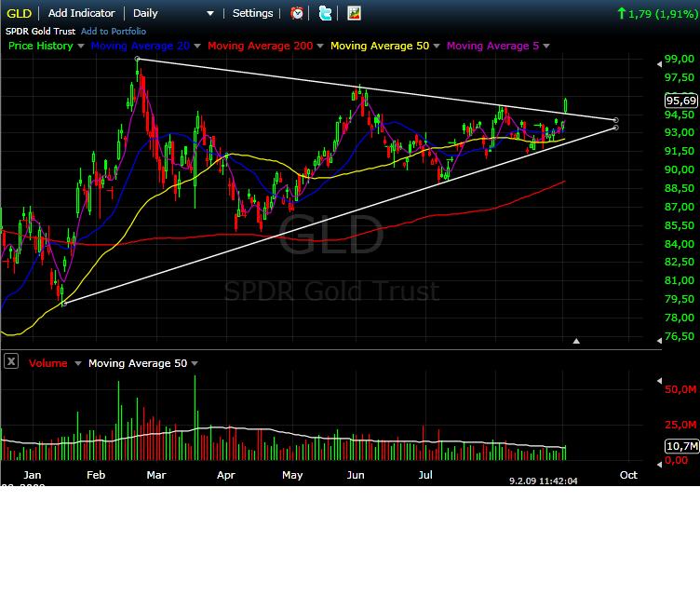Screen dimensions: 700x596
Task: Click the 99,00 price axis label
Action: 679,59
